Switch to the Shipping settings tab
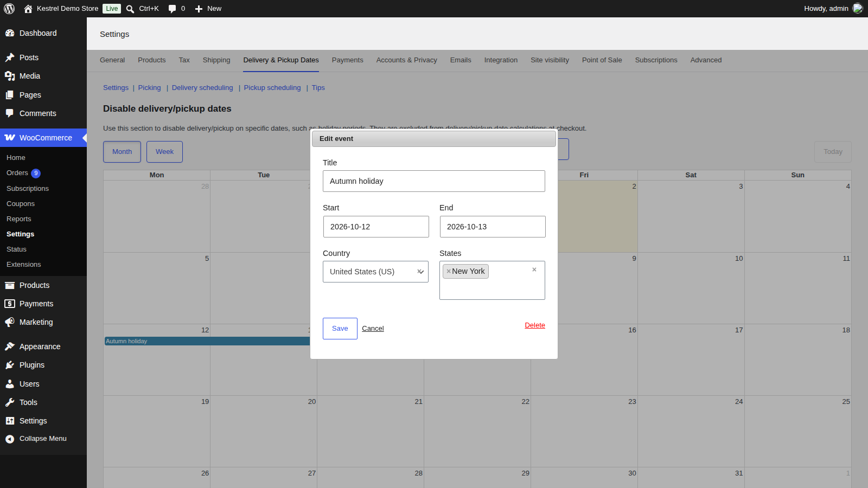This screenshot has height=488, width=868. [216, 60]
